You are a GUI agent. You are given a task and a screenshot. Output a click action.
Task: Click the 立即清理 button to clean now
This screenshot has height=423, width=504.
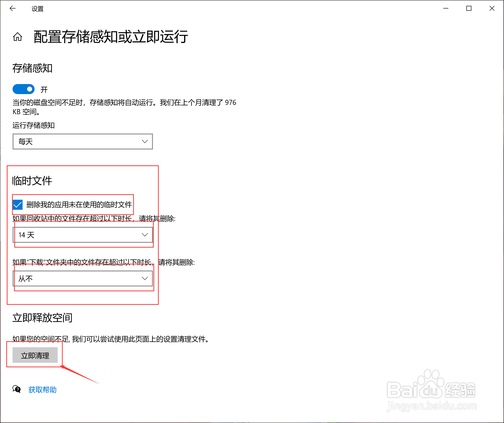coord(35,355)
